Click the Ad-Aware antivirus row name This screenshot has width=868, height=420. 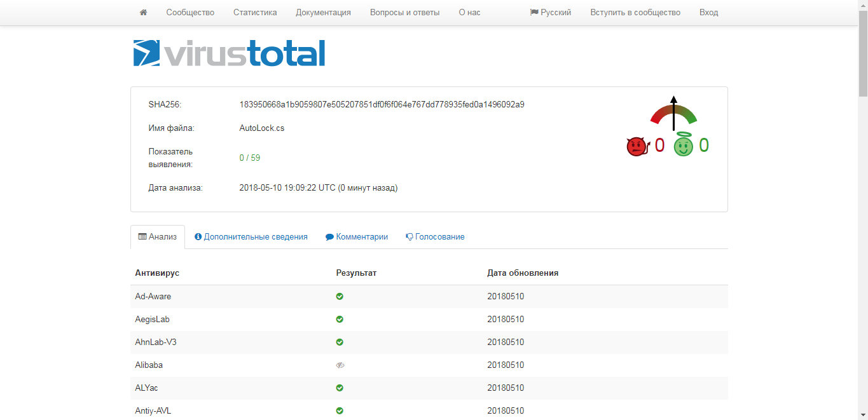tap(153, 296)
